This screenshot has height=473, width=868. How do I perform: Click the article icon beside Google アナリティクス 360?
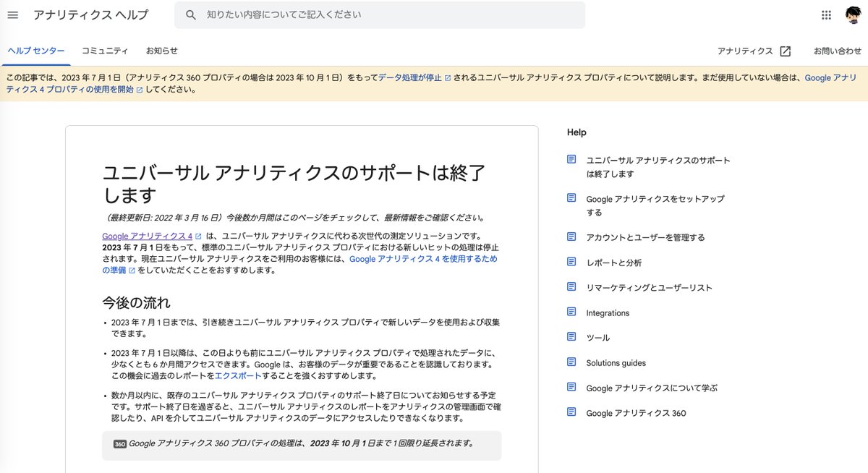[x=571, y=413]
